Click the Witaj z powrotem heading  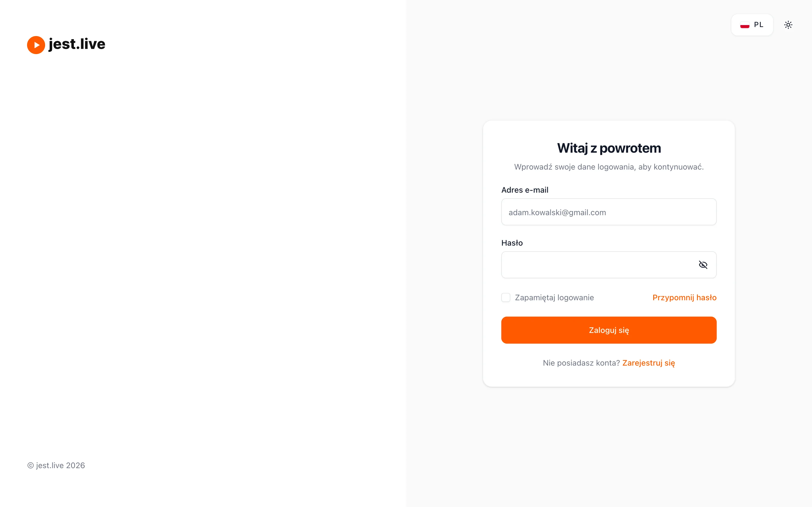click(x=609, y=148)
